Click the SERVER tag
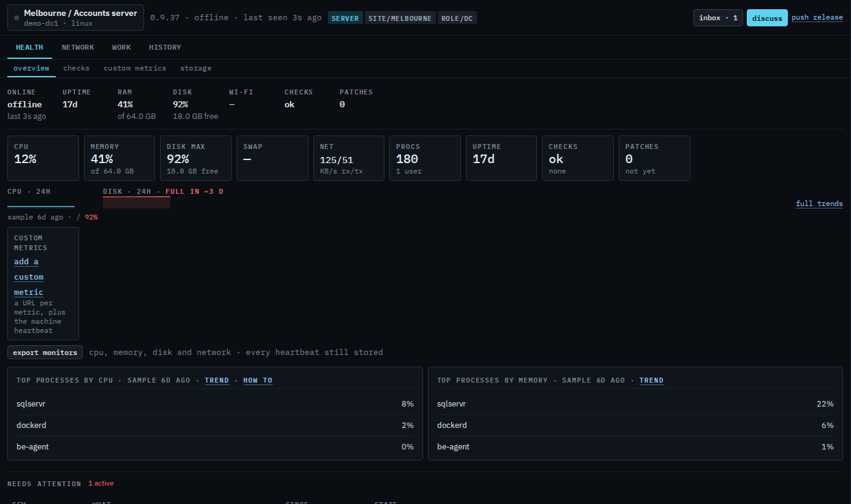The height and width of the screenshot is (504, 851). point(345,18)
